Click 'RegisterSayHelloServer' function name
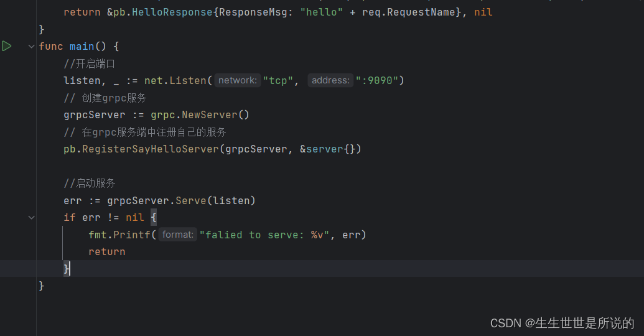Screen dimensions: 644x336 151,149
